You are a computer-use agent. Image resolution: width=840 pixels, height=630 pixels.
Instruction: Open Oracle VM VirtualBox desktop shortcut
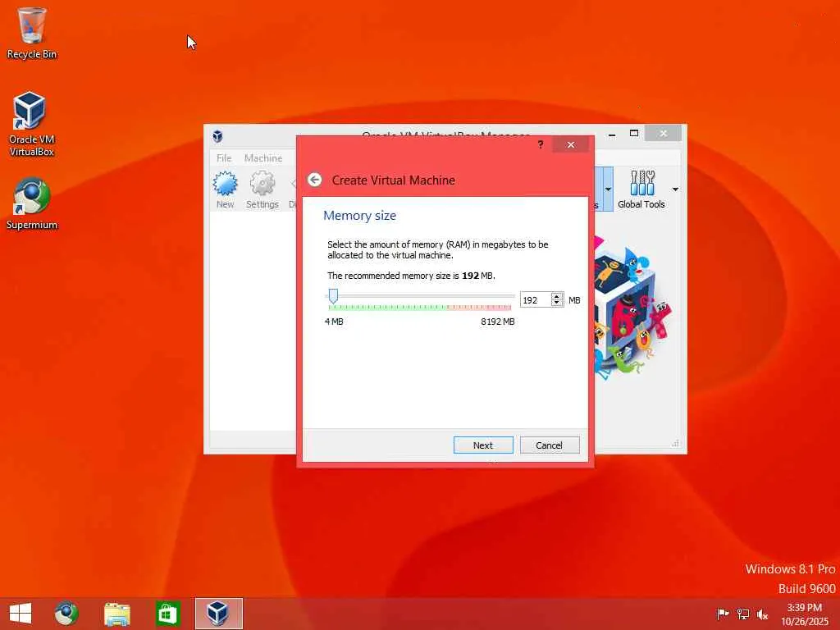31,124
